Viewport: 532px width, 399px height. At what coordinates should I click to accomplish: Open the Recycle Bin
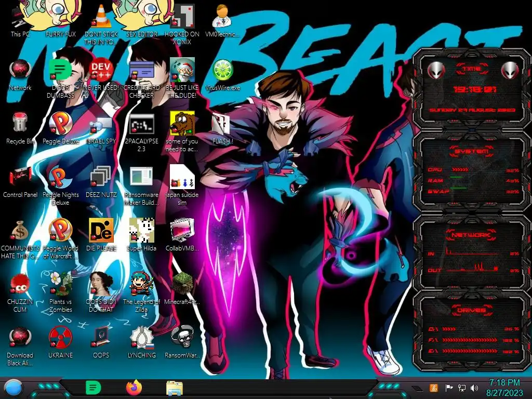tap(20, 128)
